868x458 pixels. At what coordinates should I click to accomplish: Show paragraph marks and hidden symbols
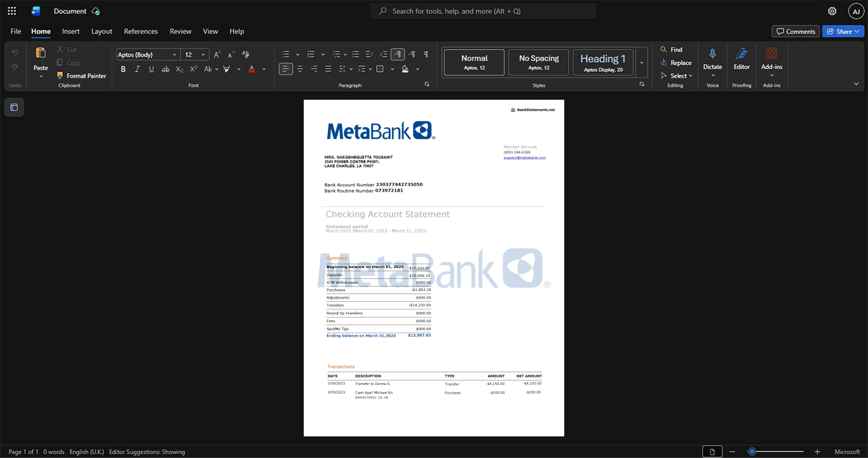point(426,55)
